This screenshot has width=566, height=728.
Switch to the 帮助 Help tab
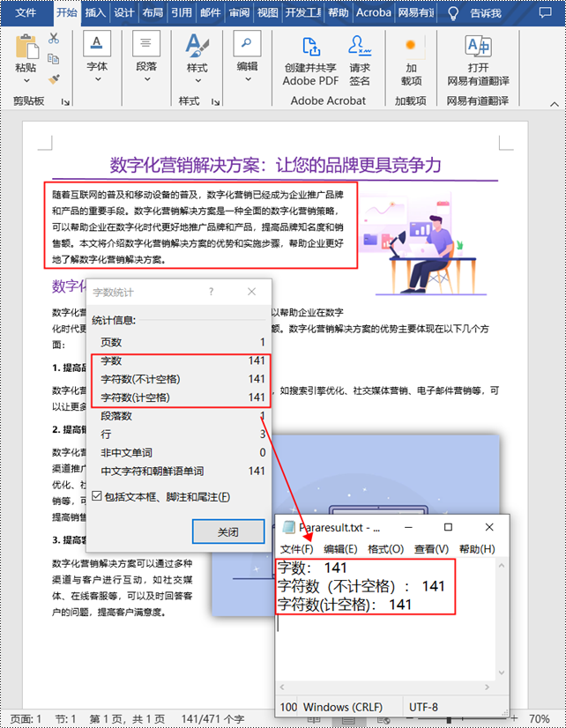coord(338,13)
